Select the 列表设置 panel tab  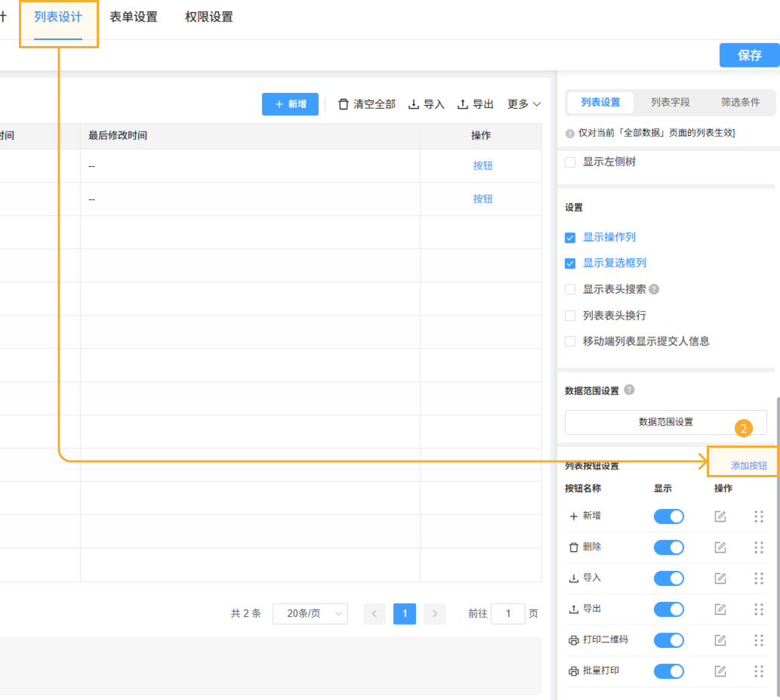600,103
